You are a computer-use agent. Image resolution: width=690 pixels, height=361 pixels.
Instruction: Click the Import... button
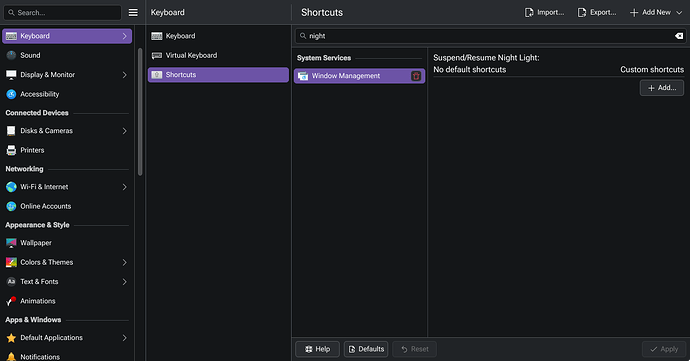(x=544, y=12)
